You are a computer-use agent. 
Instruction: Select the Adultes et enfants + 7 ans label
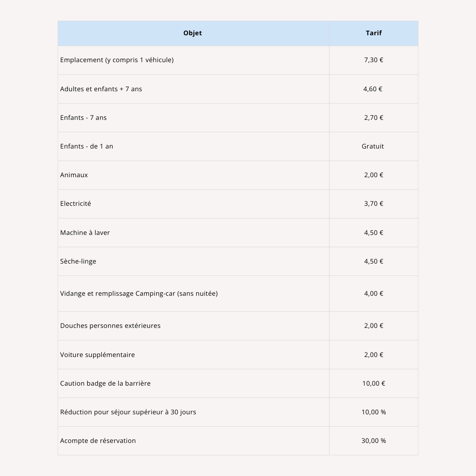(x=101, y=89)
